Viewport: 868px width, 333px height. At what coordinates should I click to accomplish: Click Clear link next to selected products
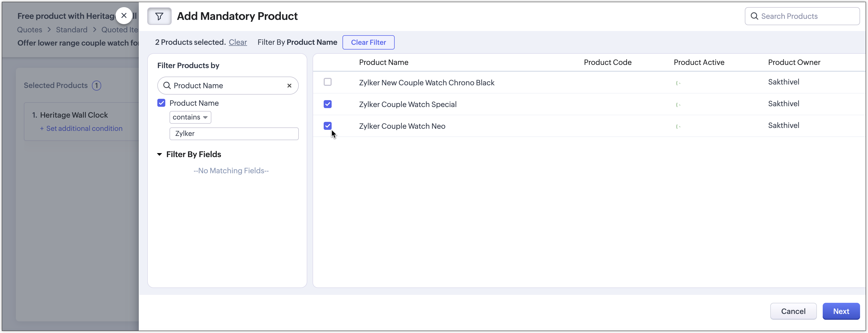coord(238,42)
